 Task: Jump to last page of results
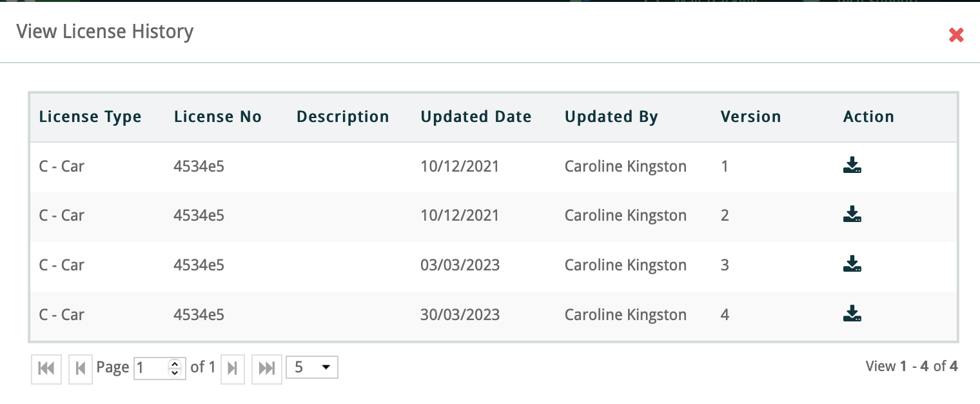click(266, 368)
